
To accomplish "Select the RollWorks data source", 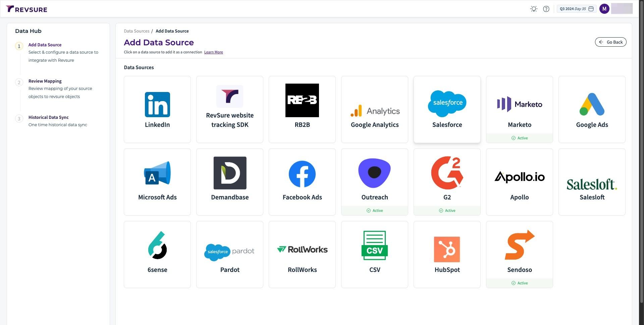I will (302, 254).
